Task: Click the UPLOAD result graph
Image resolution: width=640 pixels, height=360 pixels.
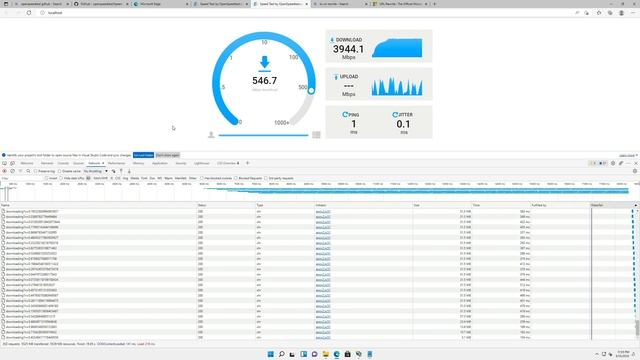Action: (x=397, y=86)
